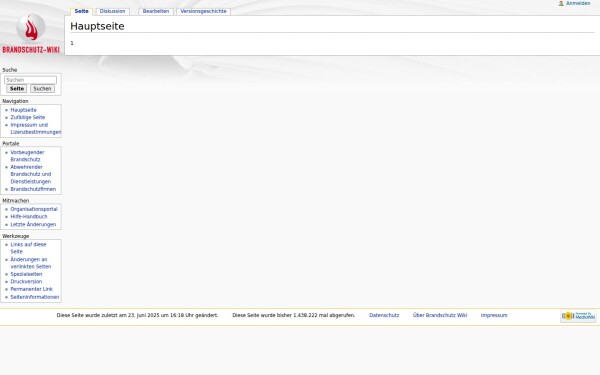Image resolution: width=600 pixels, height=375 pixels.
Task: Click the last-modified date text in the footer
Action: point(137,315)
